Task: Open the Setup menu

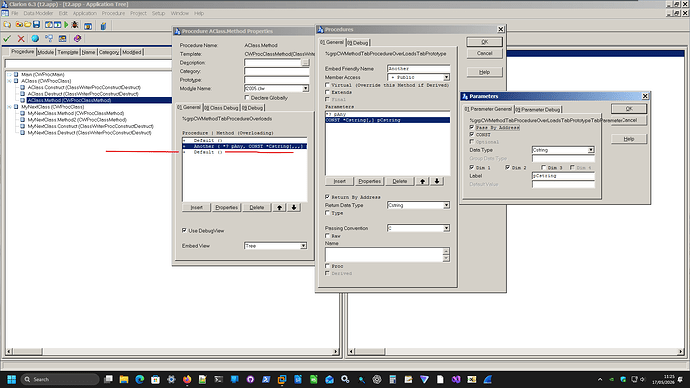Action: 158,13
